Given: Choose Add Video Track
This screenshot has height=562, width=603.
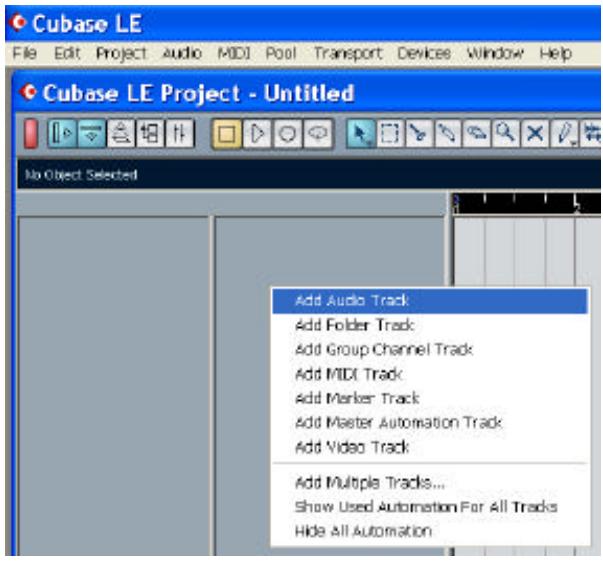Looking at the screenshot, I should [430, 447].
